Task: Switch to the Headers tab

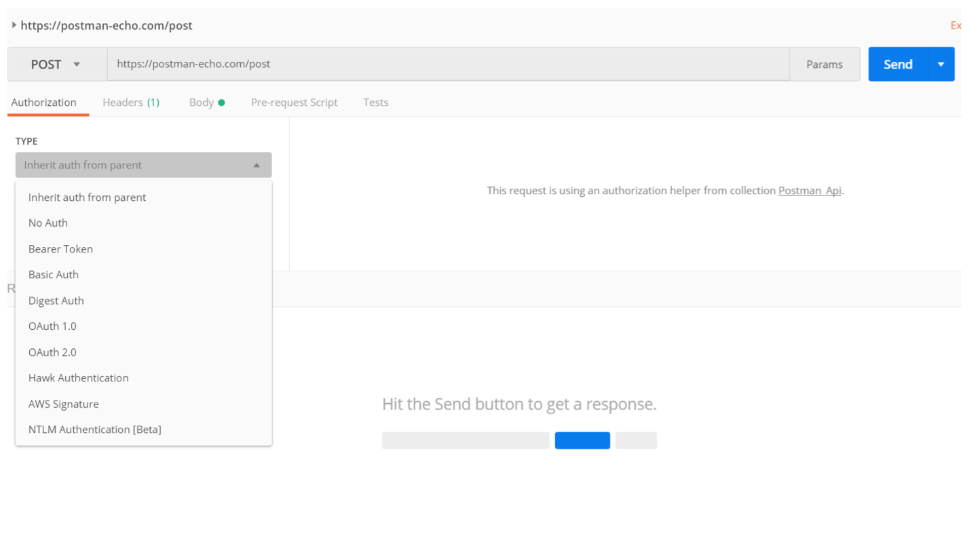Action: [x=130, y=102]
